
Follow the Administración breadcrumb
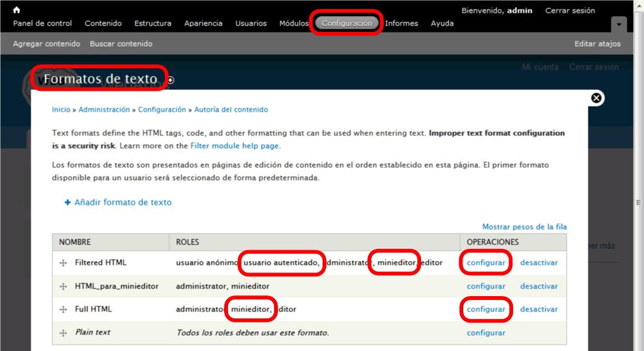coord(104,110)
